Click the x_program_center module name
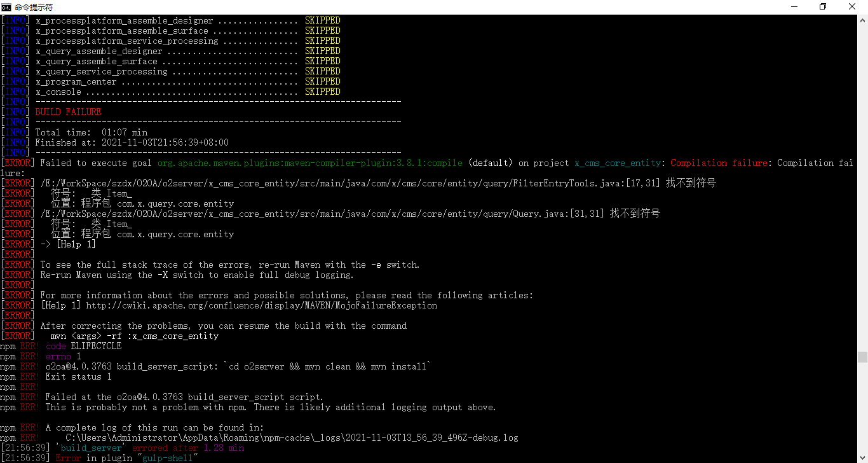The width and height of the screenshot is (868, 463). pyautogui.click(x=76, y=81)
